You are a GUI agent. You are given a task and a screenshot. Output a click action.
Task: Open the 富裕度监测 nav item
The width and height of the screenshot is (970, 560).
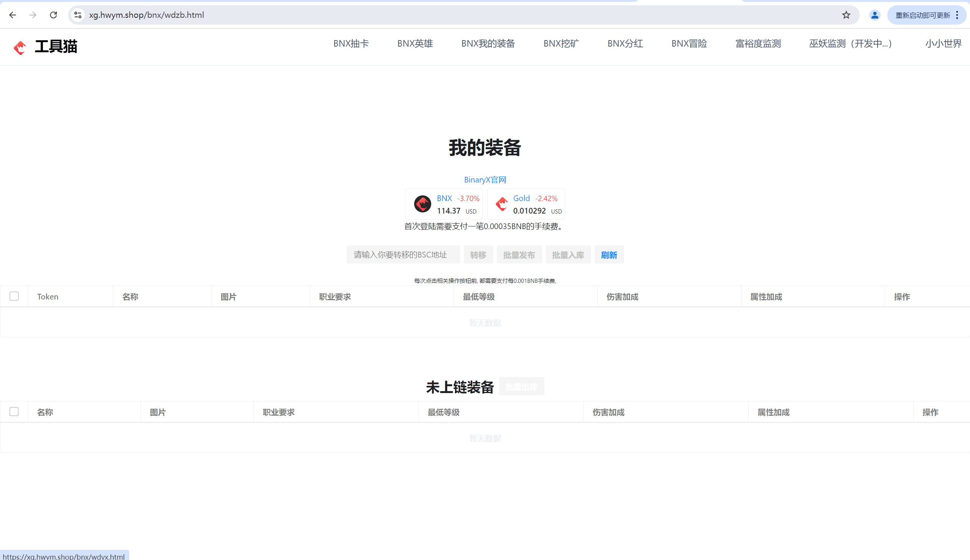tap(757, 44)
